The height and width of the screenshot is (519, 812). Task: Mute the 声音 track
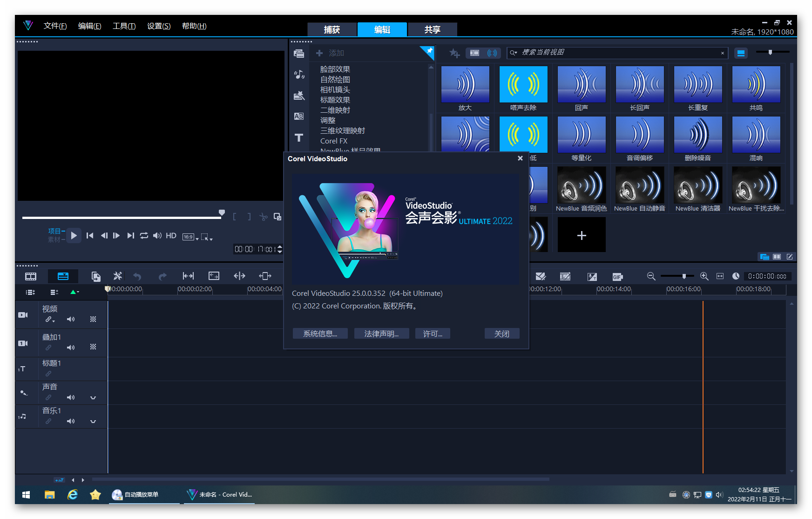71,397
